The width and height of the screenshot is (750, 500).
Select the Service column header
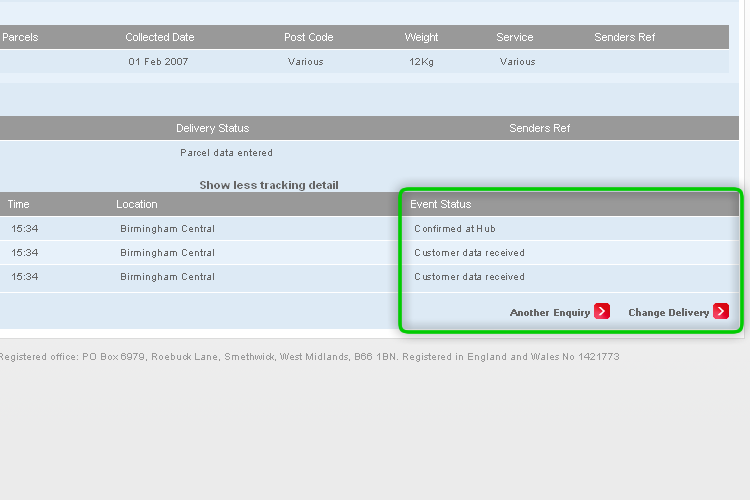click(x=515, y=37)
